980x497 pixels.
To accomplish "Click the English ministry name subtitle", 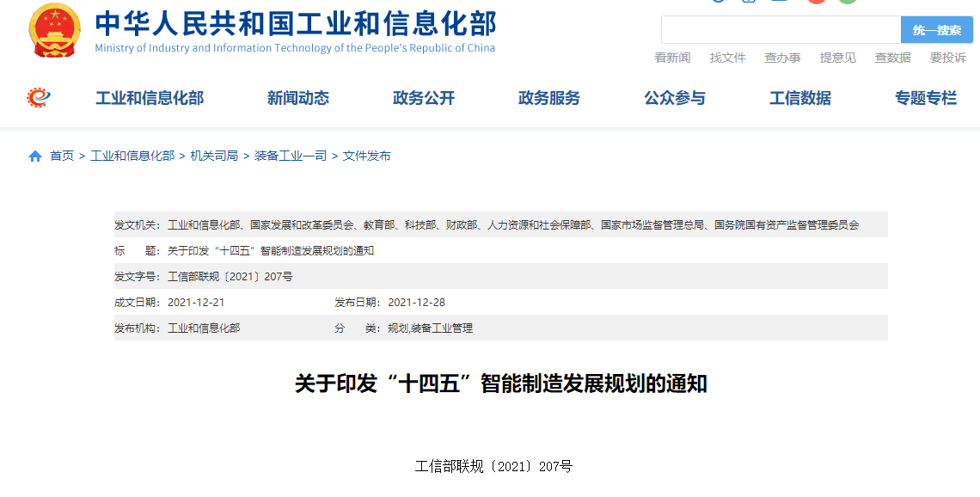I will [295, 48].
